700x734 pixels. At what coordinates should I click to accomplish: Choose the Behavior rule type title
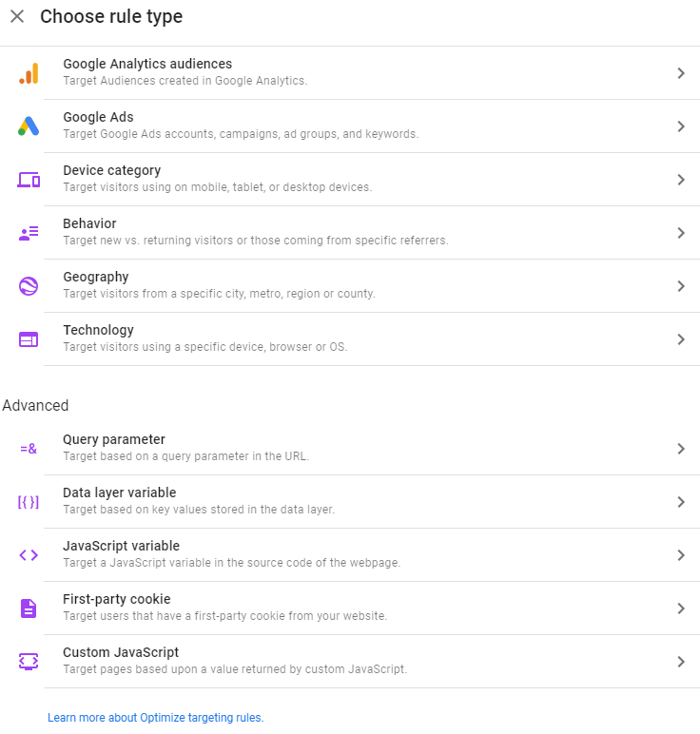tap(89, 224)
